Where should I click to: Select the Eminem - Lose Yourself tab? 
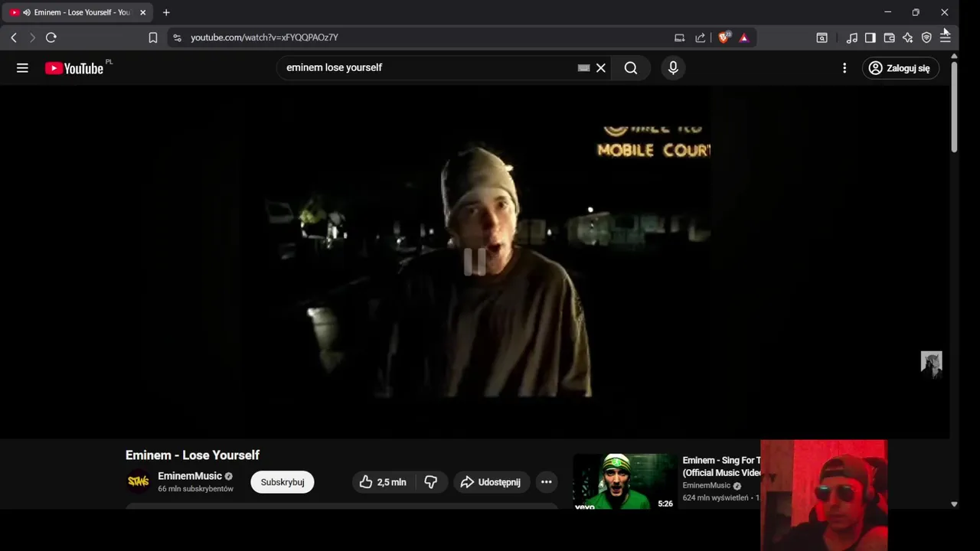[77, 12]
